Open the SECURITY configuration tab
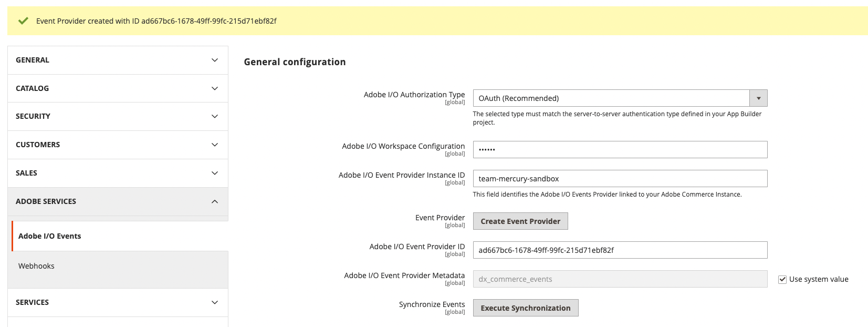 [118, 116]
